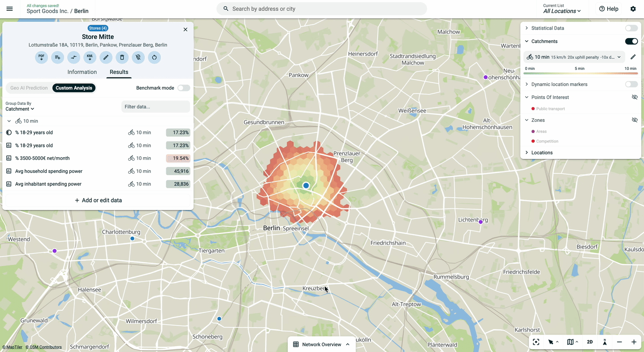Open the map style options caret
The width and height of the screenshot is (644, 352).
coord(577,342)
